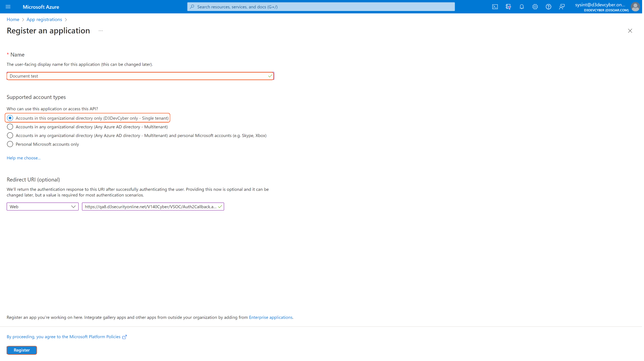Open the Enterprise applications link
Viewport: 644px width, 361px height.
[270, 317]
